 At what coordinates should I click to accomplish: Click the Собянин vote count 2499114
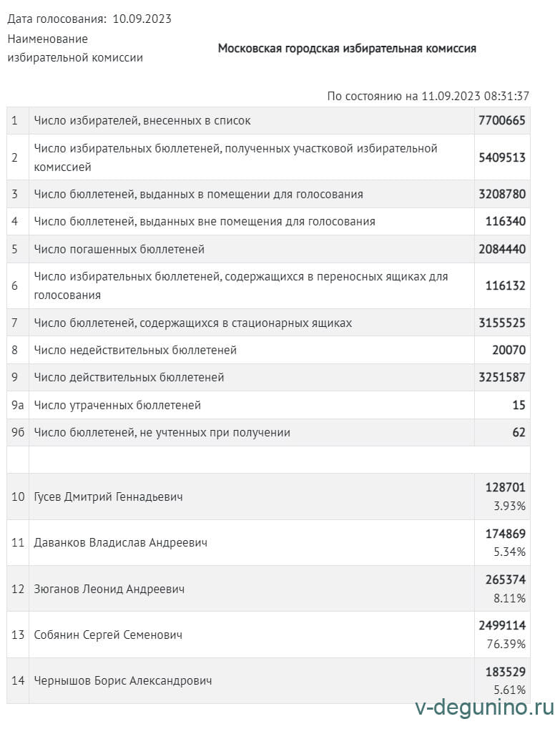[x=501, y=625]
